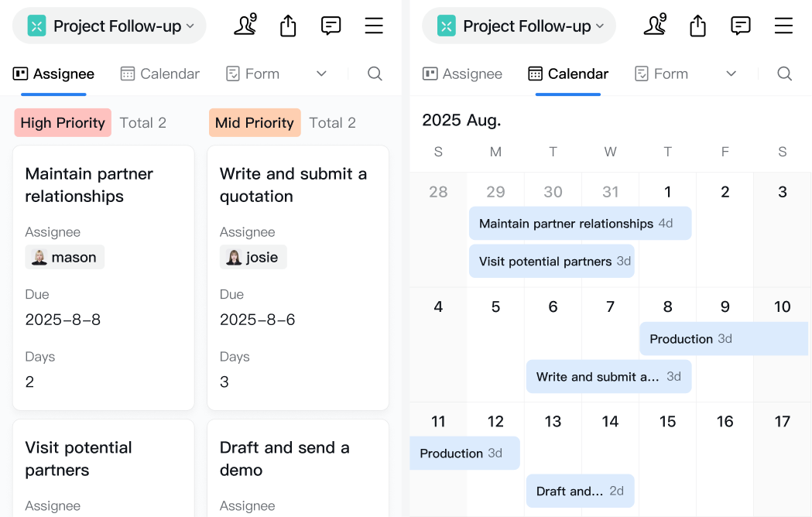Screen dimensions: 812x517
Task: Expand the views chevron next to Form
Action: click(321, 74)
